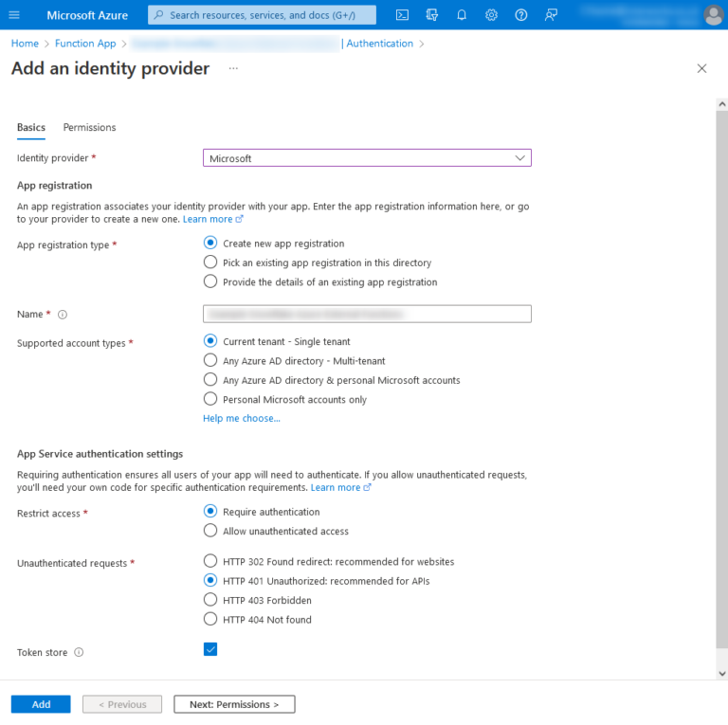Screen dimensions: 728x725
Task: Go to the Home breadcrumb
Action: click(25, 44)
